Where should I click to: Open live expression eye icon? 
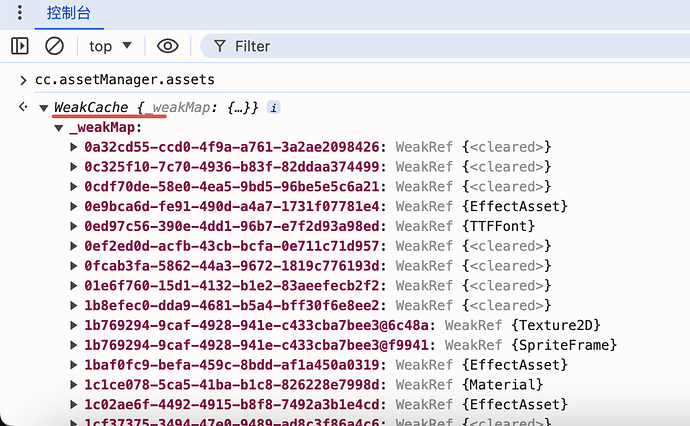(167, 46)
